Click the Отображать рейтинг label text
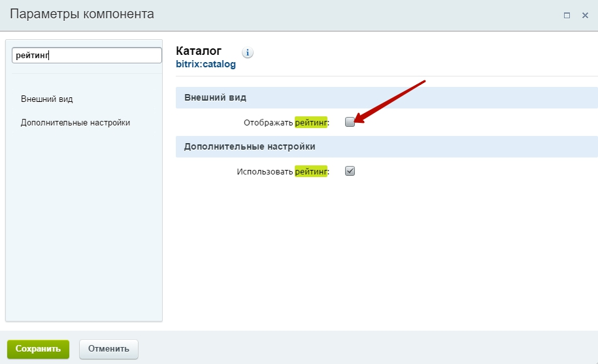Image resolution: width=598 pixels, height=364 pixels. (286, 122)
